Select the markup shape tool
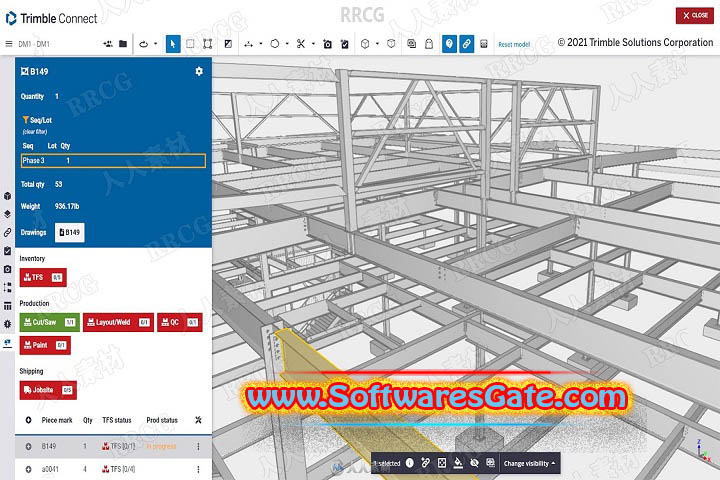The height and width of the screenshot is (480, 720). 275,44
